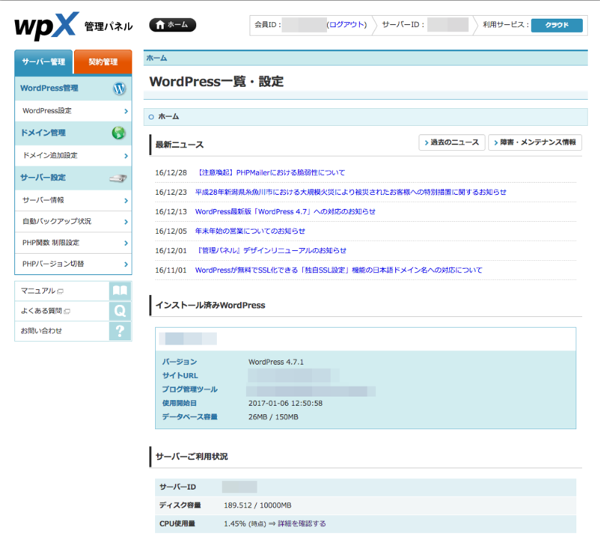Click the green globe domain management icon
The width and height of the screenshot is (600, 548).
click(x=120, y=133)
